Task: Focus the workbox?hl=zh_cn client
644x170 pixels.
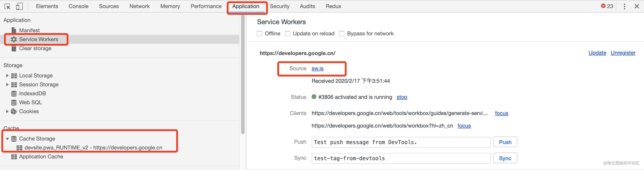Action: (x=464, y=125)
